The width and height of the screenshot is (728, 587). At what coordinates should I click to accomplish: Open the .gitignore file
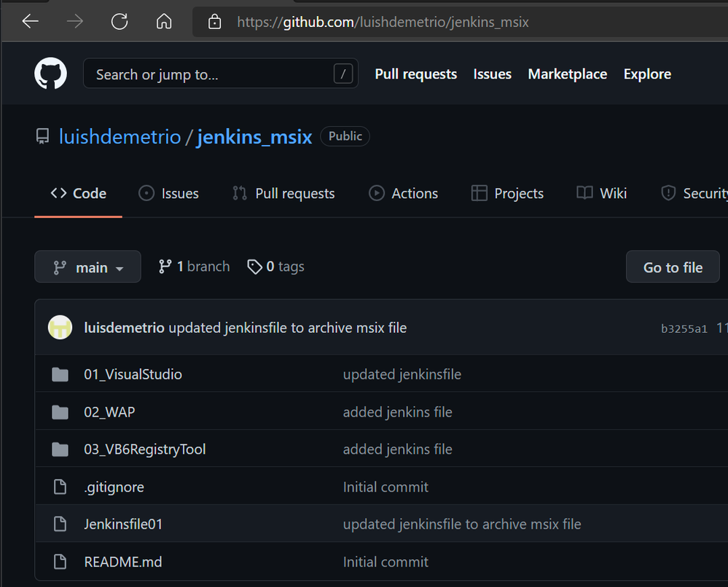pyautogui.click(x=114, y=486)
